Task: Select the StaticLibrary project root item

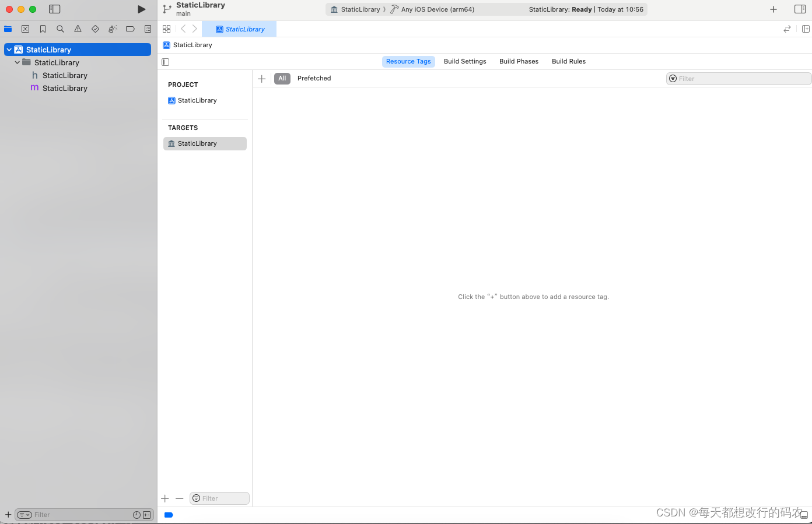Action: click(78, 50)
